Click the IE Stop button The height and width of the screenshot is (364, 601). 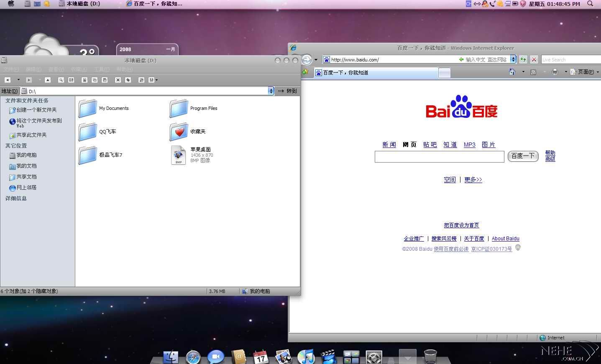click(x=534, y=59)
